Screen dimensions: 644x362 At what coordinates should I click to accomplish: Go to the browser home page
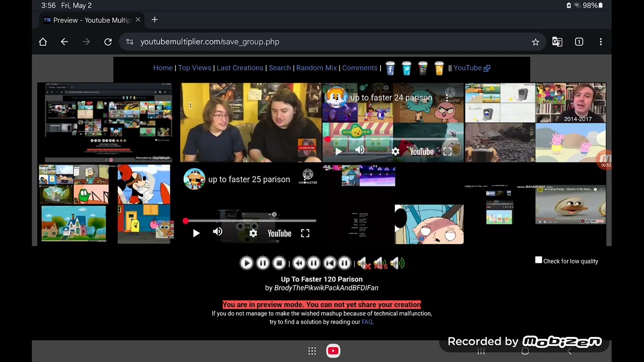click(43, 42)
